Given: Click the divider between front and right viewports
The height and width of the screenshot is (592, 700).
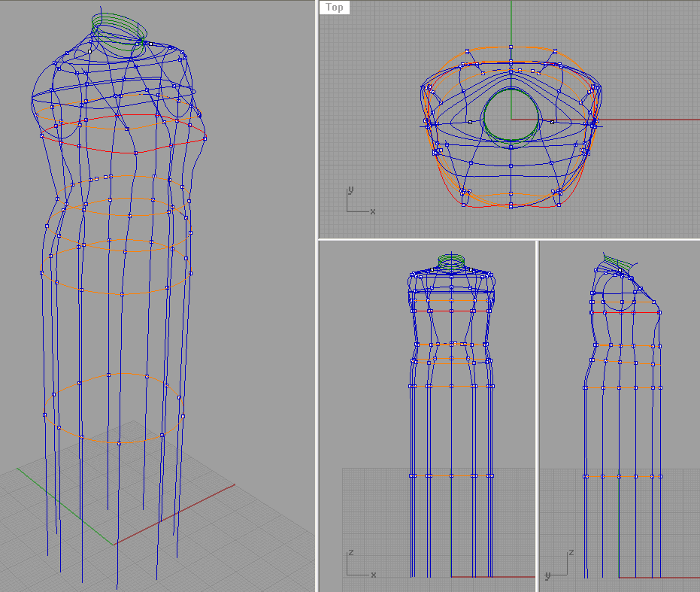Looking at the screenshot, I should (x=537, y=414).
